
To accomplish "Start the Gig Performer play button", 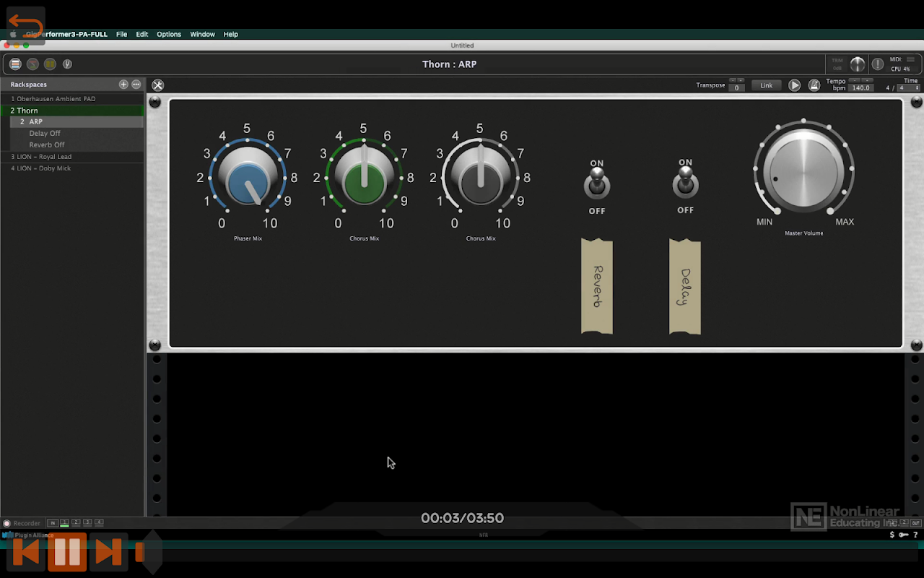I will tap(794, 85).
